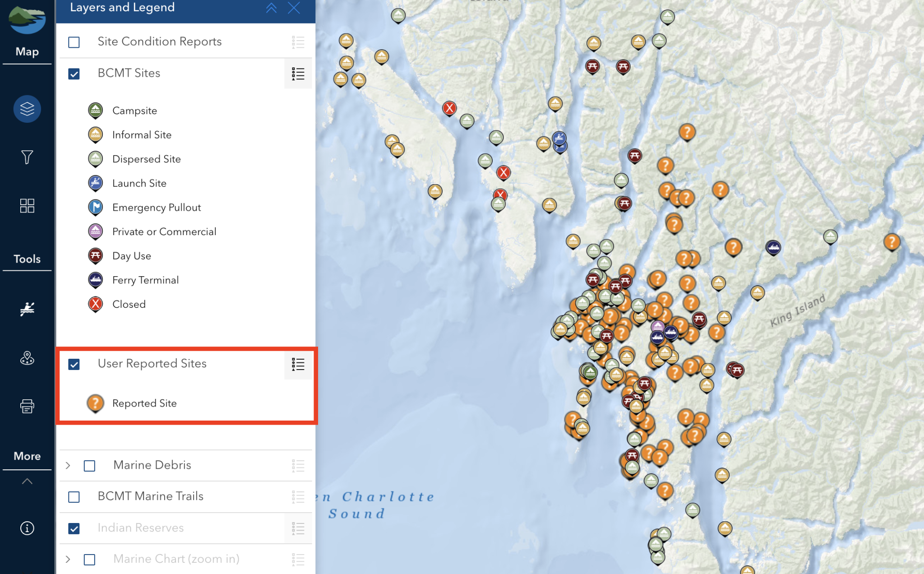Collapse Layers and Legend panel
Screen dimensions: 924x574
pos(271,8)
